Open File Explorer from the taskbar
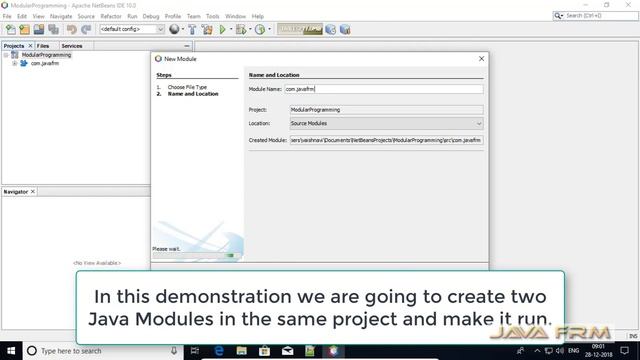 242,351
